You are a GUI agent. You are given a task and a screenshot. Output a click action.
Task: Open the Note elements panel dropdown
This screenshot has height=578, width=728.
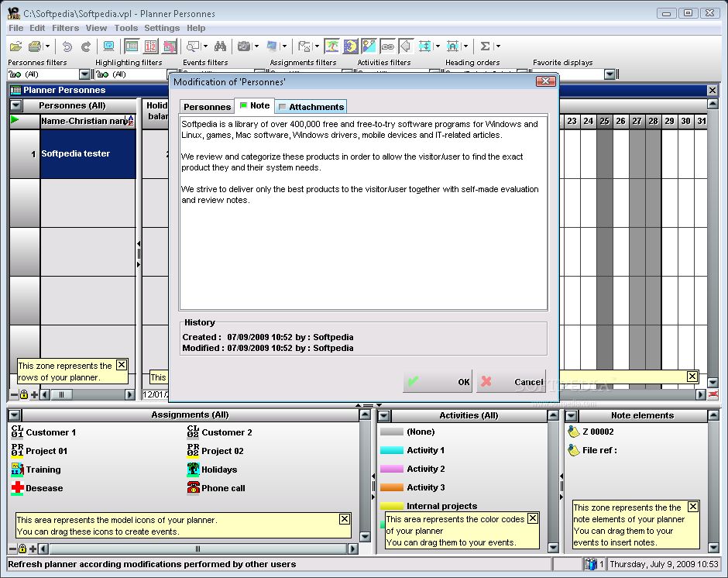(x=571, y=415)
